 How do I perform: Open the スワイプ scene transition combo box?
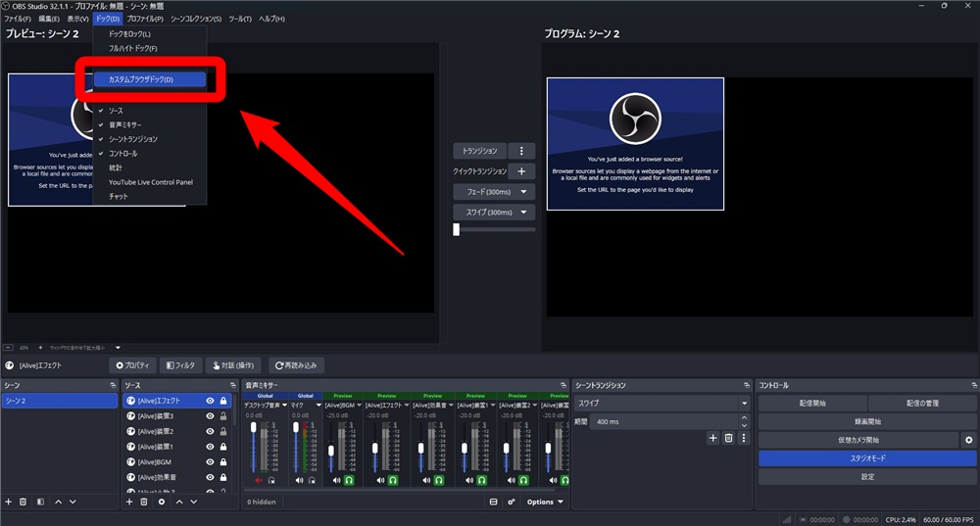[661, 404]
